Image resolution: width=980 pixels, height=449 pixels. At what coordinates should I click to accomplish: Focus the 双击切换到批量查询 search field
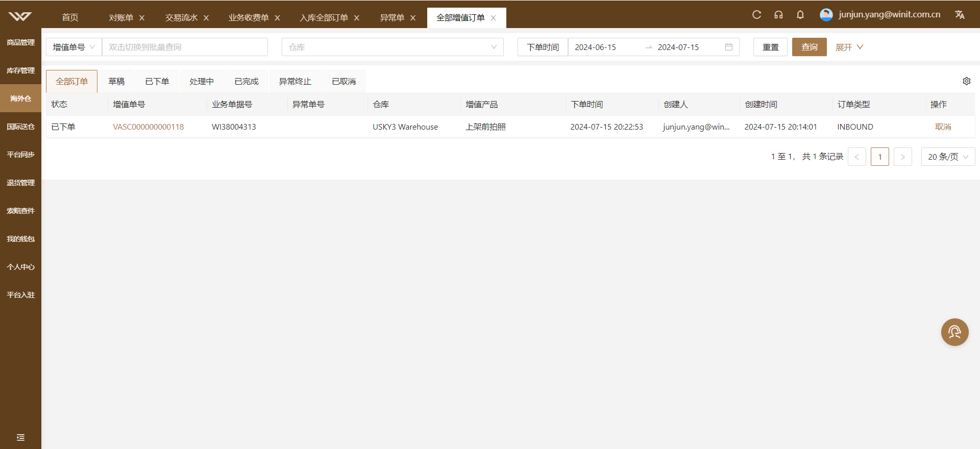[x=185, y=47]
